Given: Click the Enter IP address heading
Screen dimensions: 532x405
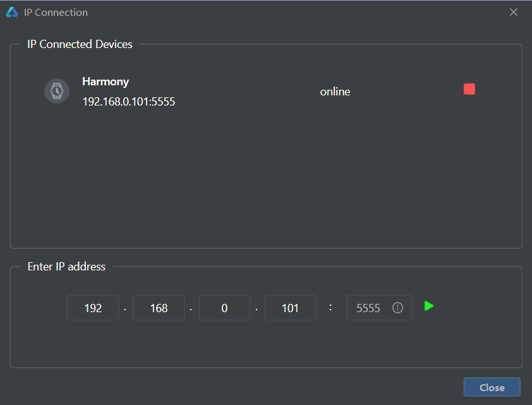Looking at the screenshot, I should (x=66, y=267).
